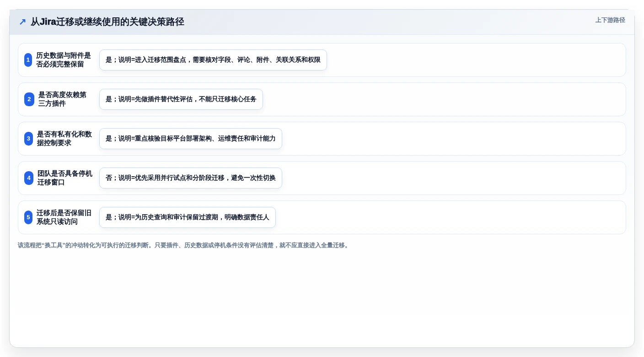The height and width of the screenshot is (357, 644).
Task: Click answer box about 先做插件替代性评估
Action: pyautogui.click(x=181, y=99)
